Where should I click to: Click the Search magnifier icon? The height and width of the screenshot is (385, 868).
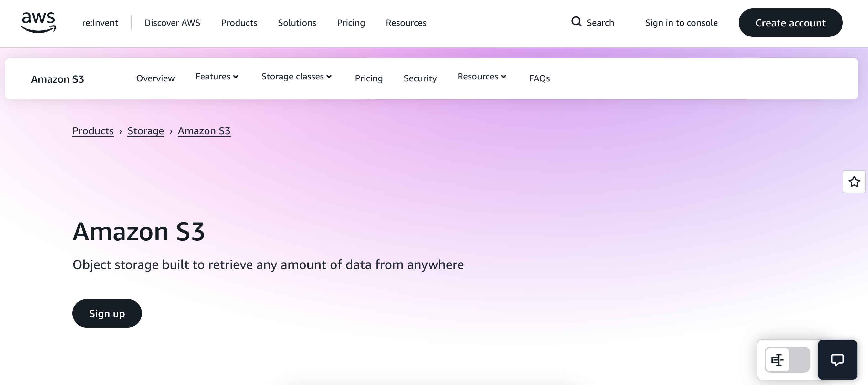[x=576, y=22]
